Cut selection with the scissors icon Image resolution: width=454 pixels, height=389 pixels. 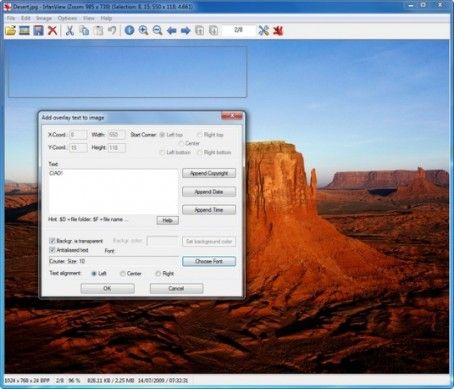(x=70, y=31)
